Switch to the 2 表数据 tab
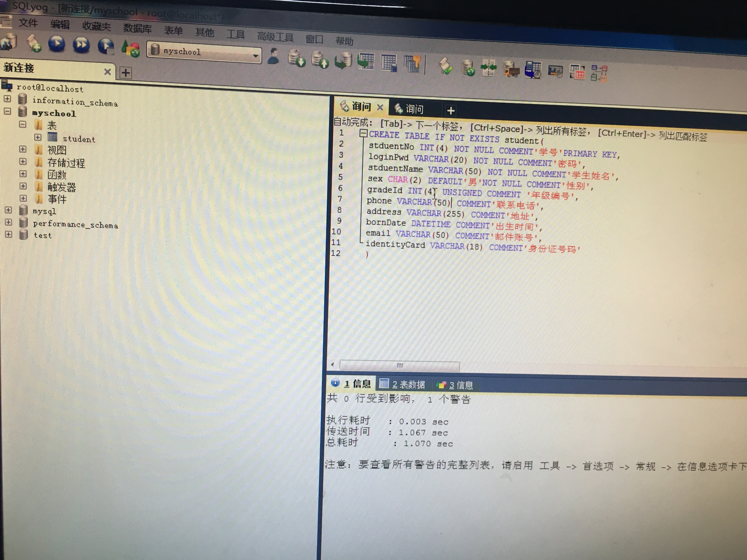This screenshot has height=560, width=747. (x=402, y=384)
